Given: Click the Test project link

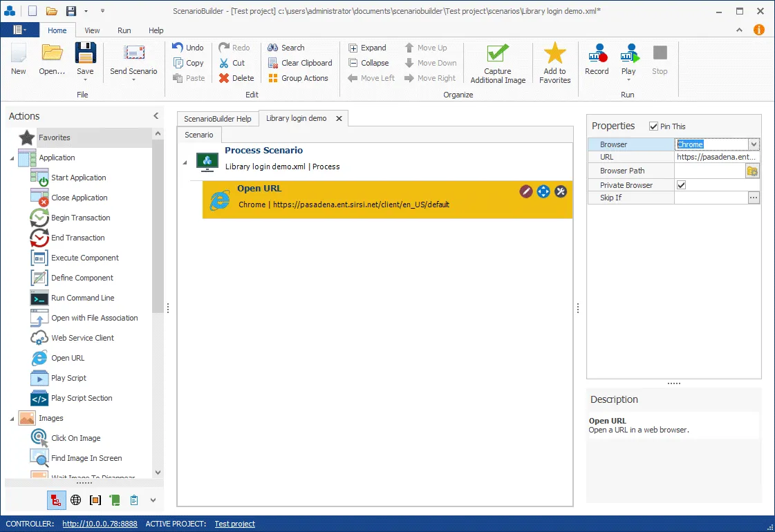Looking at the screenshot, I should click(x=235, y=524).
